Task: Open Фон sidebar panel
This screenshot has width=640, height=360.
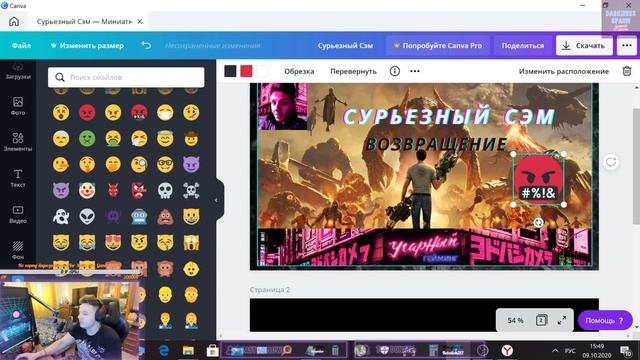Action: pyautogui.click(x=18, y=250)
